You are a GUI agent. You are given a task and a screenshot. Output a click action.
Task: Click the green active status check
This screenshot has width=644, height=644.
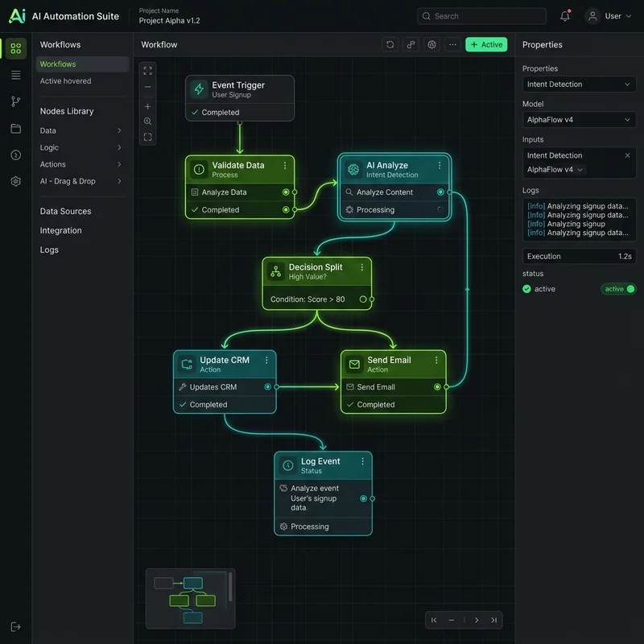(526, 289)
